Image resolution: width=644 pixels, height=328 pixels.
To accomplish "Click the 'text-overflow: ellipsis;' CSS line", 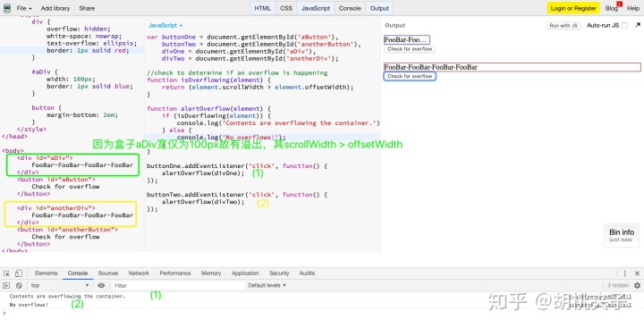I will 91,43.
